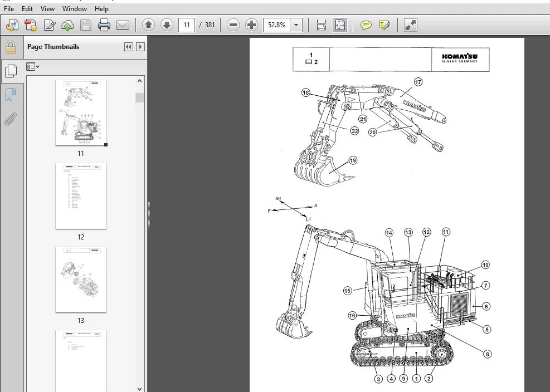The height and width of the screenshot is (392, 550).
Task: Click the total pages text 381
Action: pyautogui.click(x=210, y=25)
